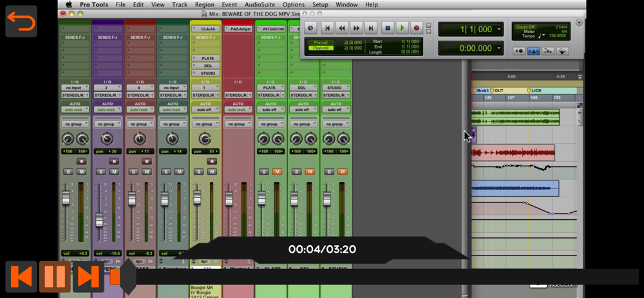
Task: Unmute the STUDIO aux track
Action: 342,172
